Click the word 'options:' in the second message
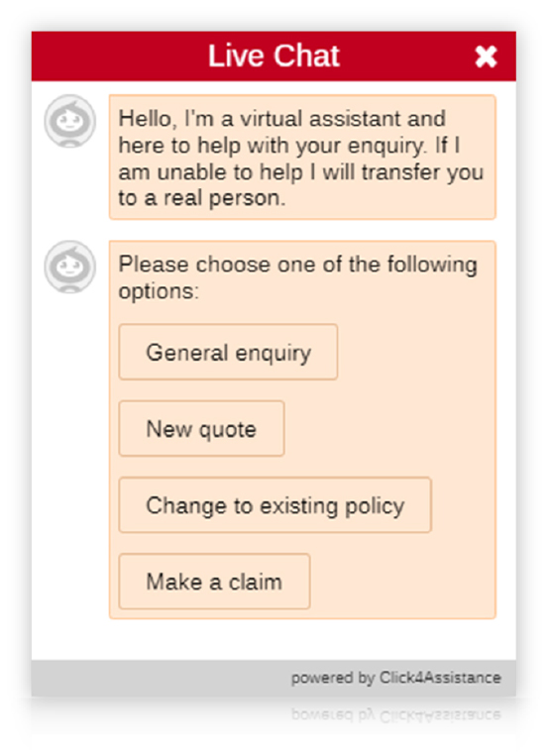Image resolution: width=550 pixels, height=756 pixels. click(159, 291)
